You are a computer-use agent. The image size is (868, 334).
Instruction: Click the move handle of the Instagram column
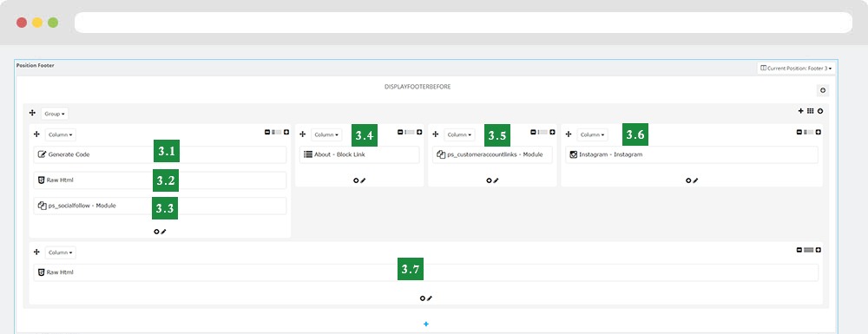pyautogui.click(x=569, y=134)
